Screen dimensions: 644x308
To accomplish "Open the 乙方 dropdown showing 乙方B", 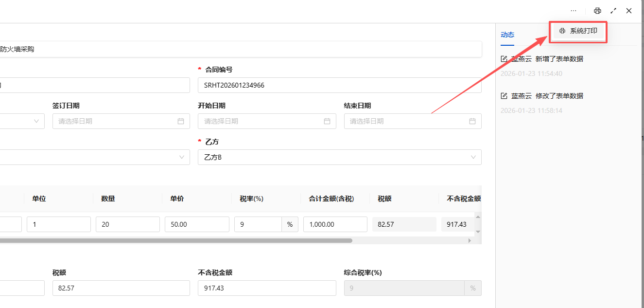I will click(473, 157).
